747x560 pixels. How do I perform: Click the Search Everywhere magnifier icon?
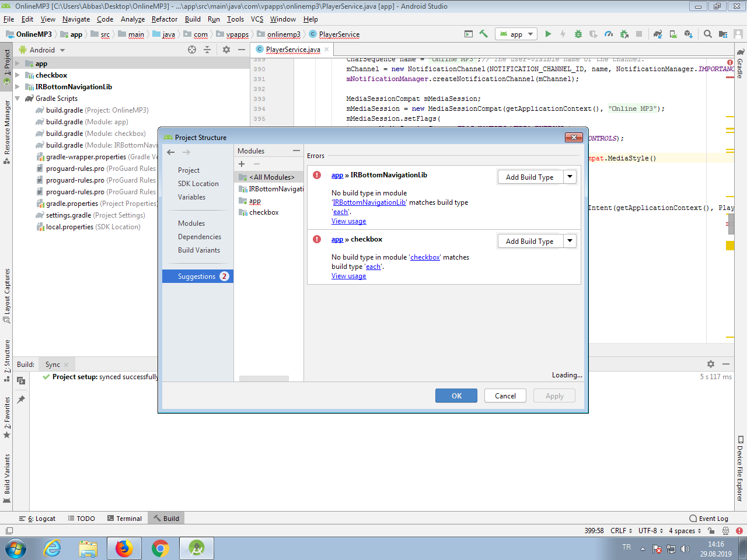tap(708, 34)
